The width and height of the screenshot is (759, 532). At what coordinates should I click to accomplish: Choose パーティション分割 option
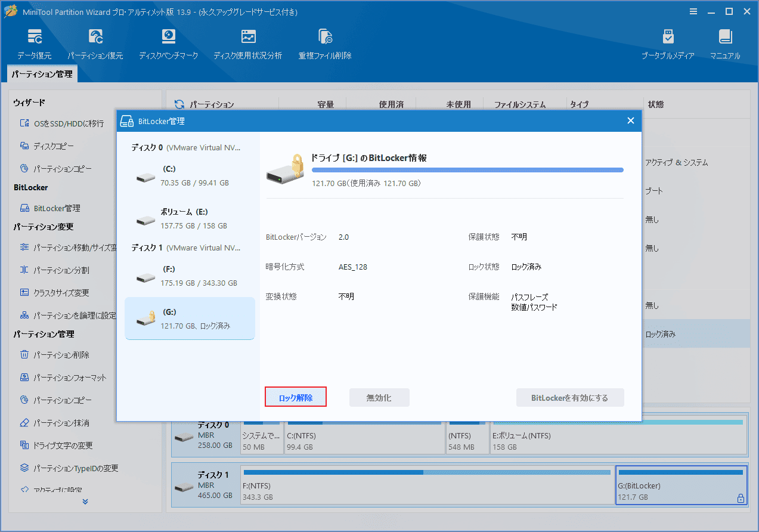55,270
